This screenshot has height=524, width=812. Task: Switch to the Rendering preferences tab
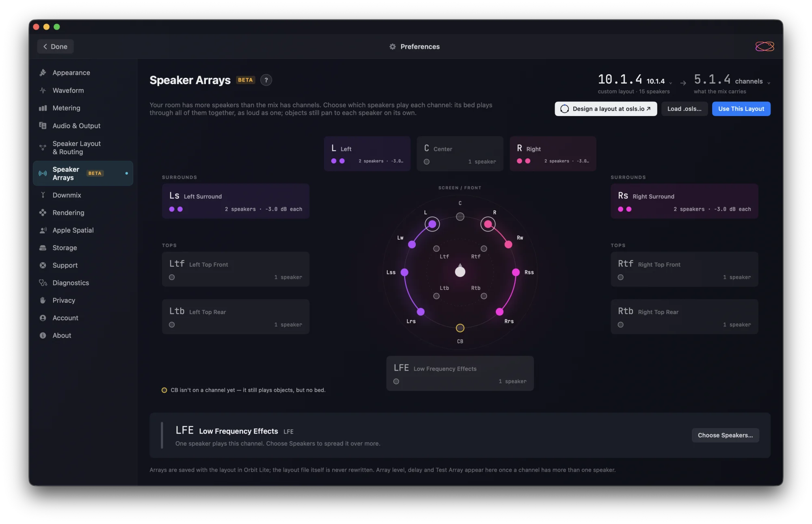83,212
